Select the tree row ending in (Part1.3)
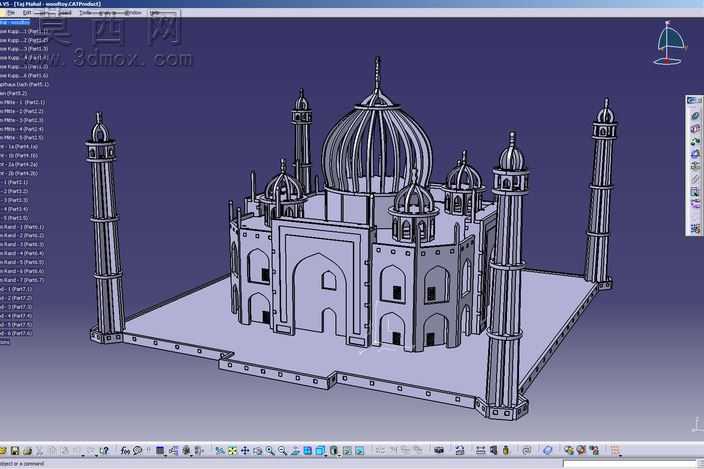Viewport: 704px width, 469px height. (24, 49)
